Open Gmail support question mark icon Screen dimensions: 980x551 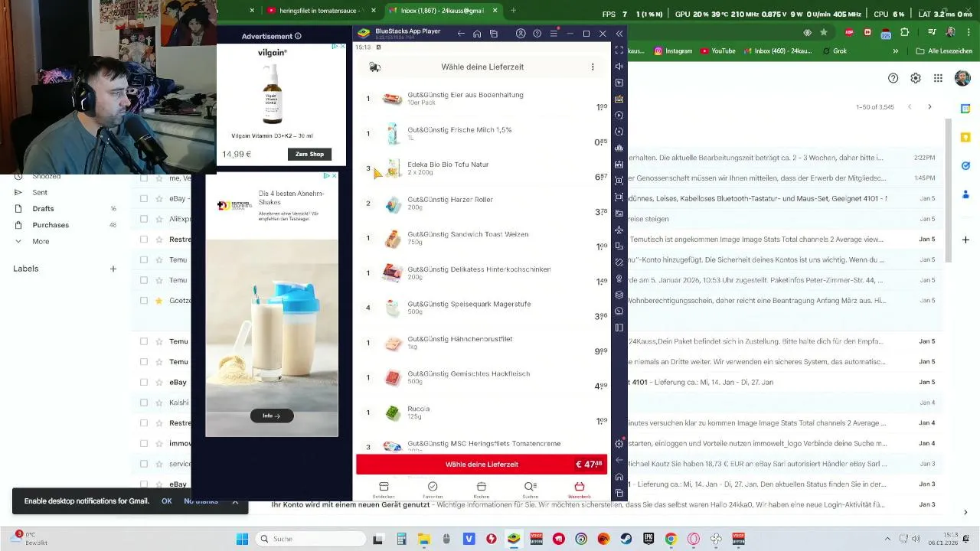pos(893,78)
